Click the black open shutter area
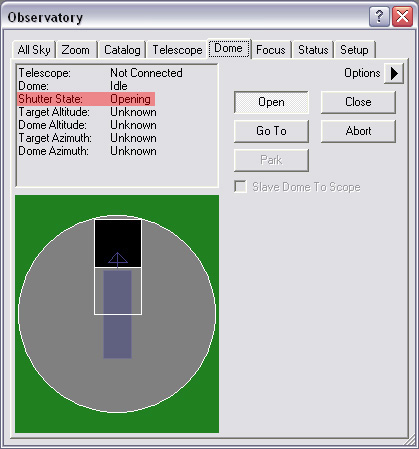This screenshot has width=419, height=449. (118, 243)
